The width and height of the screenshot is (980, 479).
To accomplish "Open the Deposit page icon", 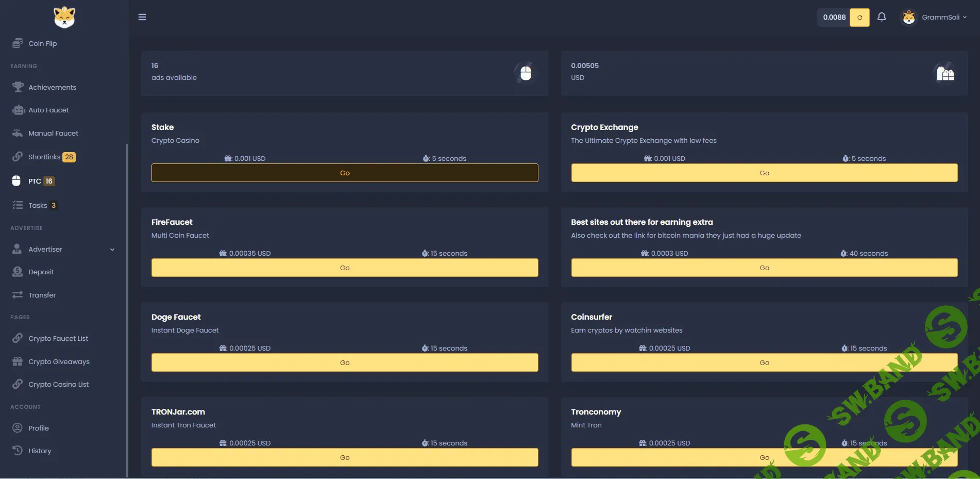I will [18, 272].
